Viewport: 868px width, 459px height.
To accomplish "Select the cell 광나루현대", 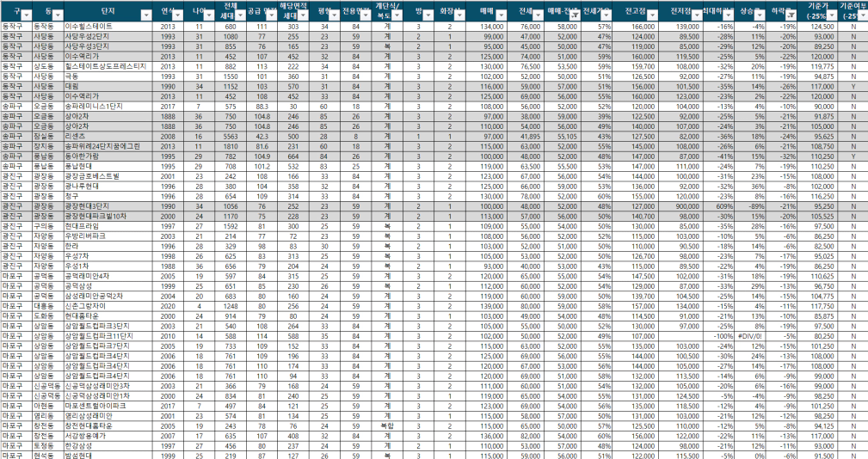I will tap(108, 187).
